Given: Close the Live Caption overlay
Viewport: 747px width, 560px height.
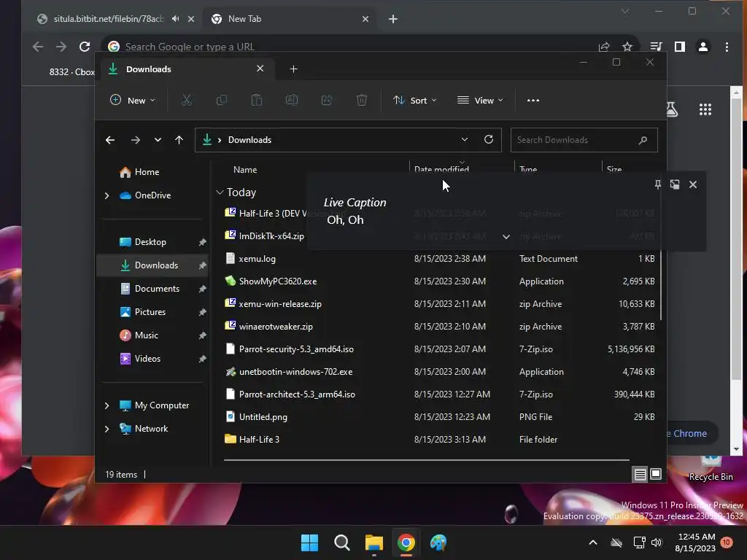Looking at the screenshot, I should pos(693,184).
